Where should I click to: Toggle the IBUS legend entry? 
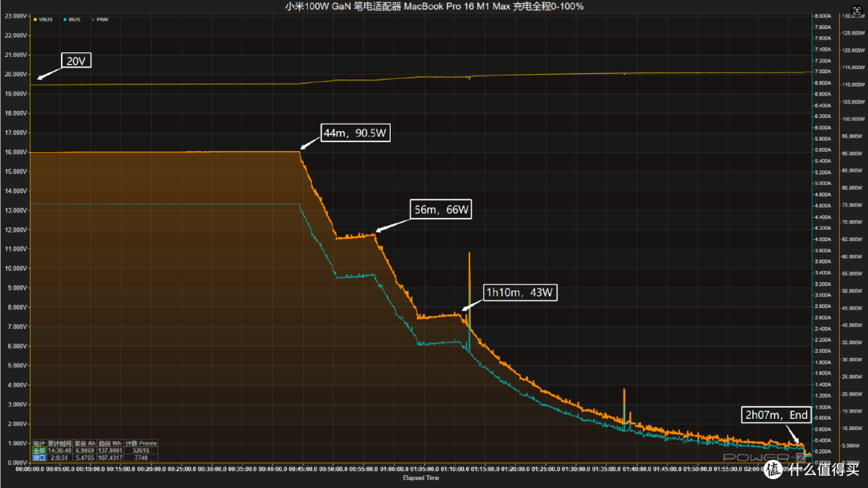(72, 19)
